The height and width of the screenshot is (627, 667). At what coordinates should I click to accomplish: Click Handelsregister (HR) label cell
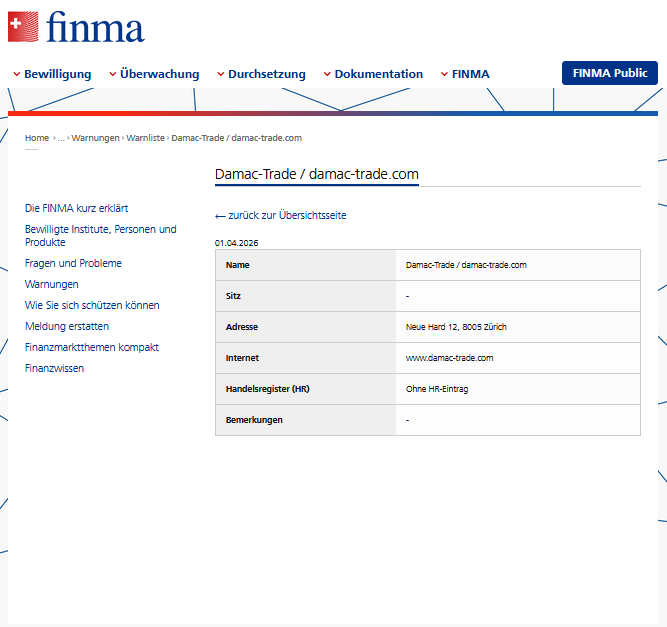(305, 389)
